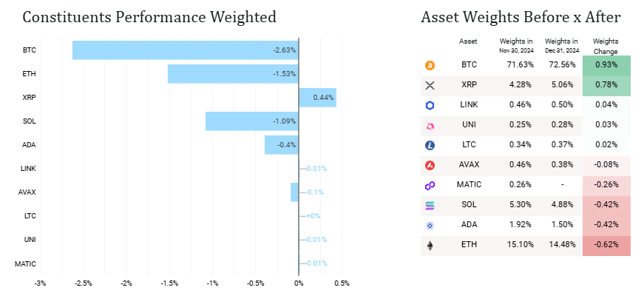Click the BTC performance bar
The width and height of the screenshot is (644, 299).
click(x=185, y=50)
